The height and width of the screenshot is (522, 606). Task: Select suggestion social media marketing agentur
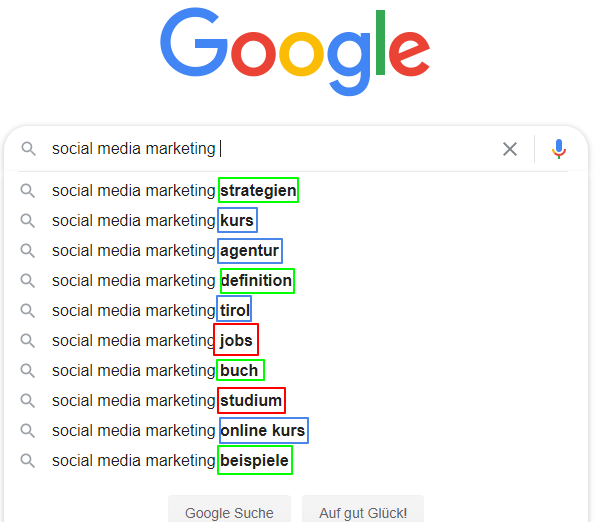296,251
